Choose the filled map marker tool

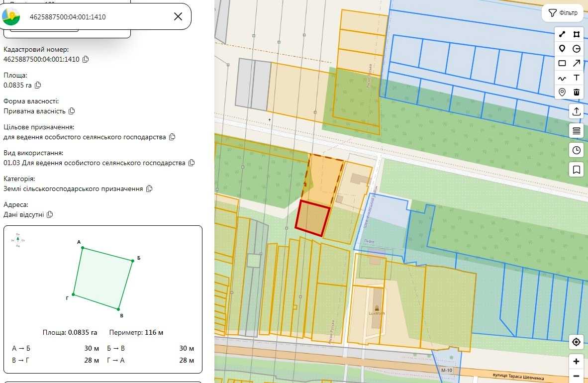click(562, 49)
